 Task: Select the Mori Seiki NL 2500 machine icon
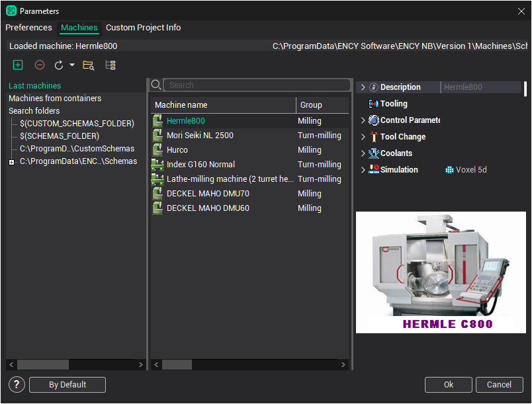(158, 136)
